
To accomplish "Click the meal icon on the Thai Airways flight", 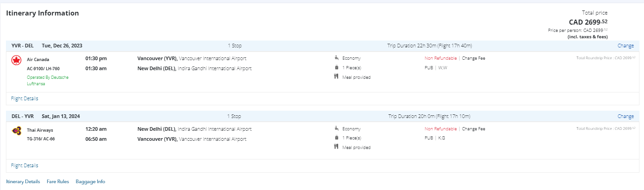I will coord(336,147).
